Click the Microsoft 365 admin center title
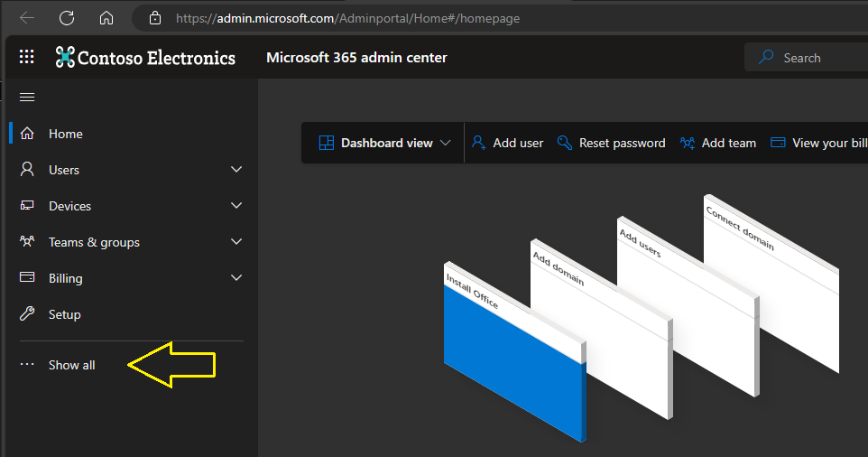Image resolution: width=868 pixels, height=457 pixels. tap(356, 58)
